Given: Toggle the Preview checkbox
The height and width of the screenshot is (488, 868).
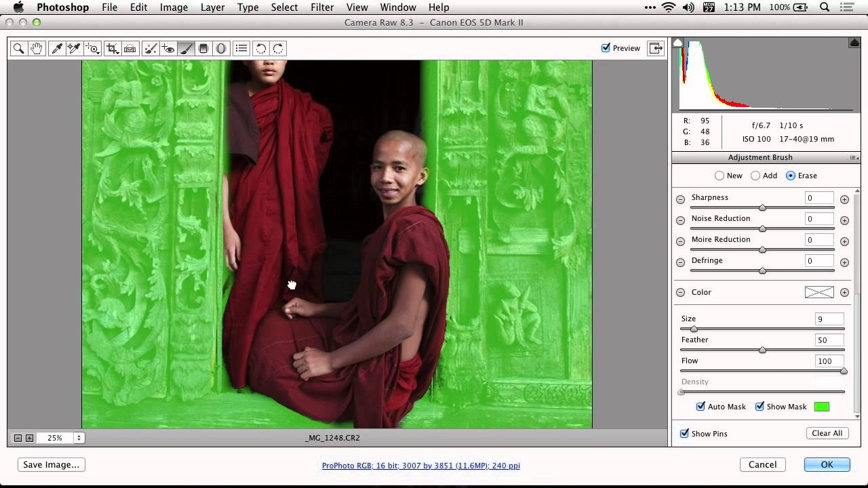Looking at the screenshot, I should pyautogui.click(x=606, y=48).
